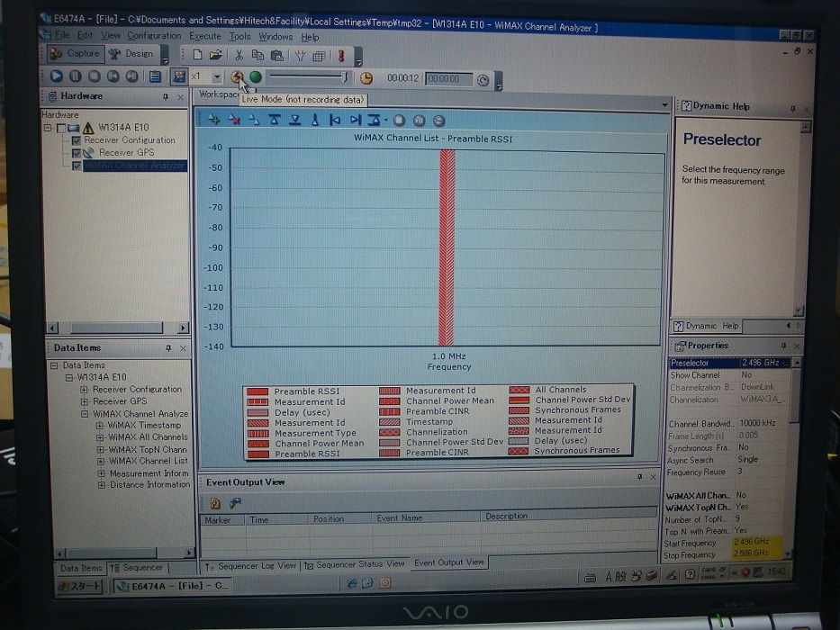Pin the Properties panel

coord(783,346)
